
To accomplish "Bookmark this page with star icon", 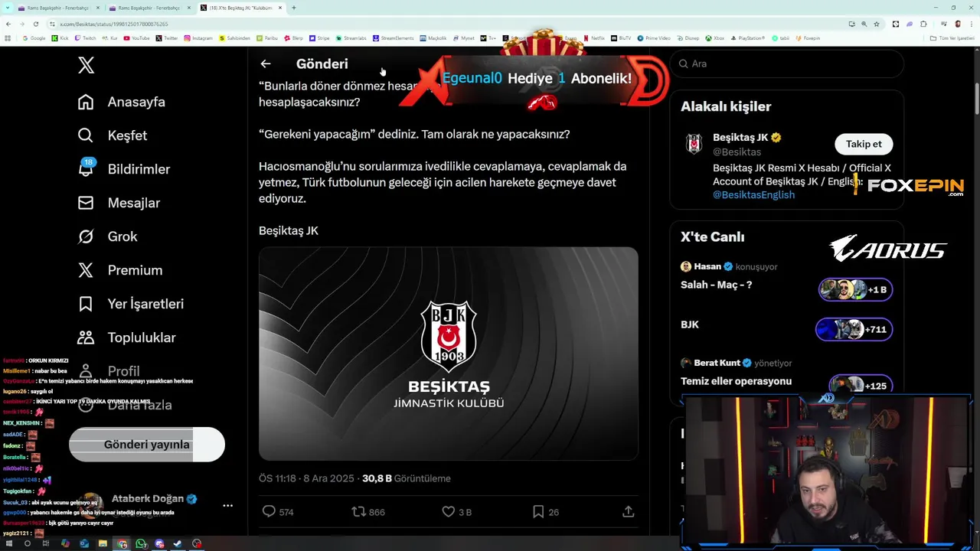I will tap(877, 24).
